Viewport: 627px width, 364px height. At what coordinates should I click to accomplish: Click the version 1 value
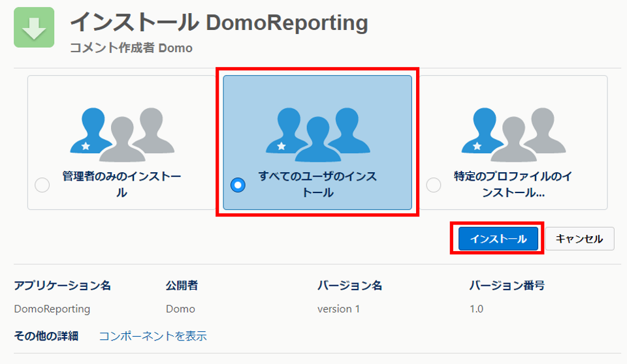pos(339,309)
